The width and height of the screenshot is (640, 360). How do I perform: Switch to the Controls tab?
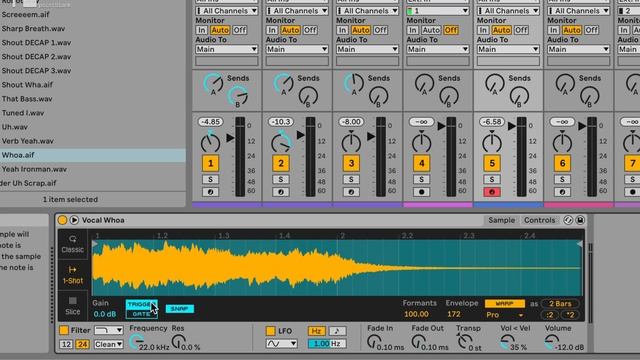[540, 220]
